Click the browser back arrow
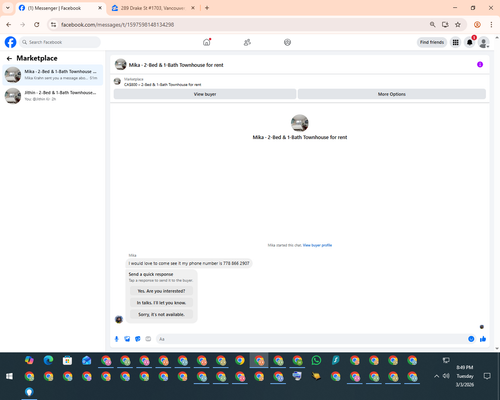This screenshot has height=400, width=500. [x=9, y=25]
